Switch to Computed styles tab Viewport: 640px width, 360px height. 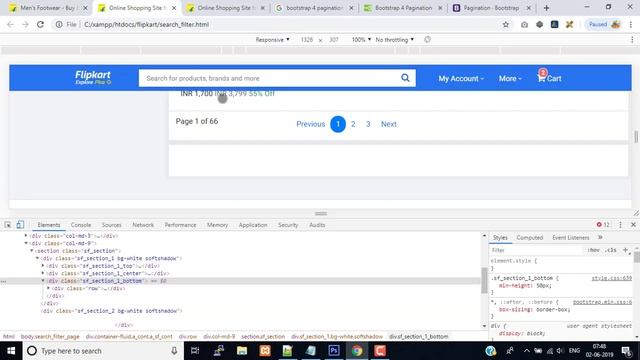(x=529, y=238)
